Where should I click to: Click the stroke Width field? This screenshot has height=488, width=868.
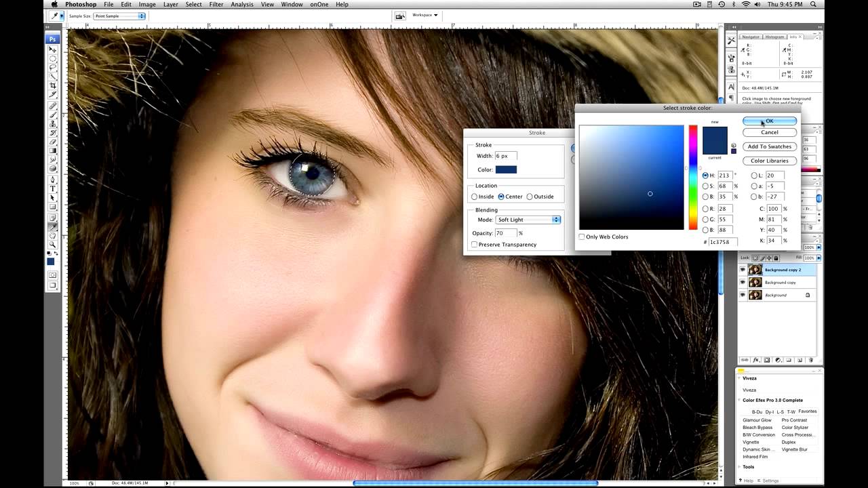[x=506, y=156]
